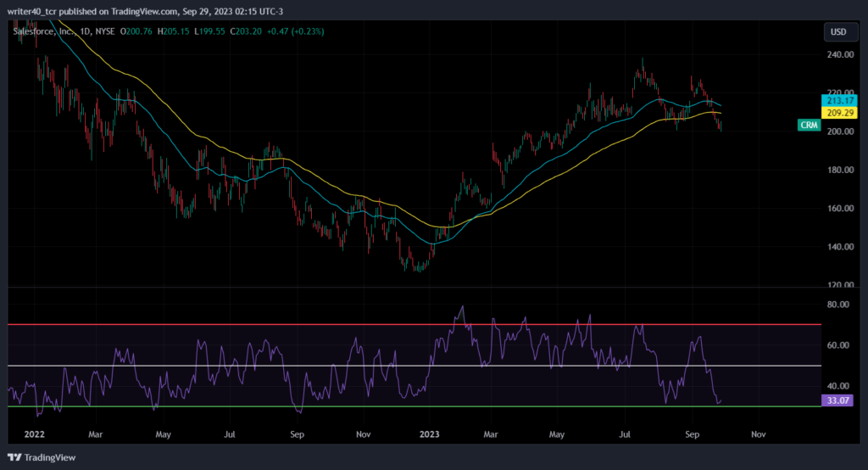The image size is (868, 470).
Task: Click the 60.00 RSI axis label
Action: point(838,344)
